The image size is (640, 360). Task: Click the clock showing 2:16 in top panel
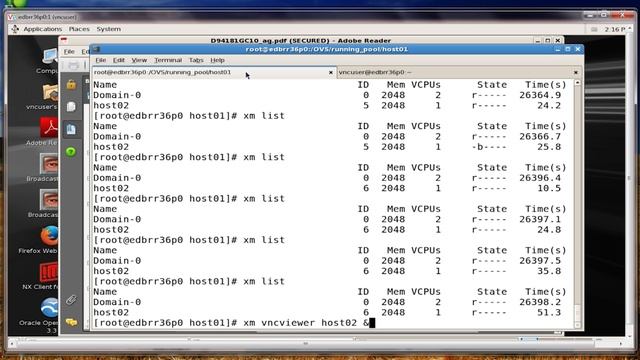[615, 29]
